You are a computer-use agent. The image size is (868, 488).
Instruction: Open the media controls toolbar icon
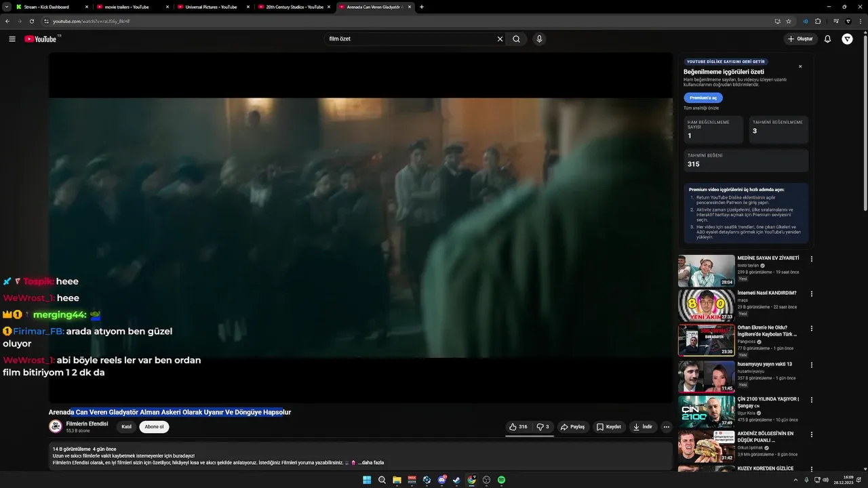[x=836, y=21]
